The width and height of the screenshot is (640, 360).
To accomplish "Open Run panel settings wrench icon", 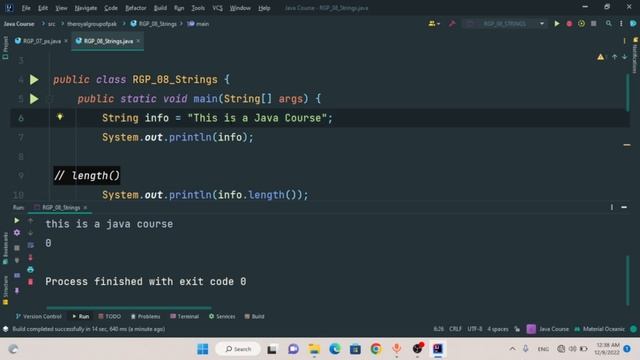I will (17, 233).
